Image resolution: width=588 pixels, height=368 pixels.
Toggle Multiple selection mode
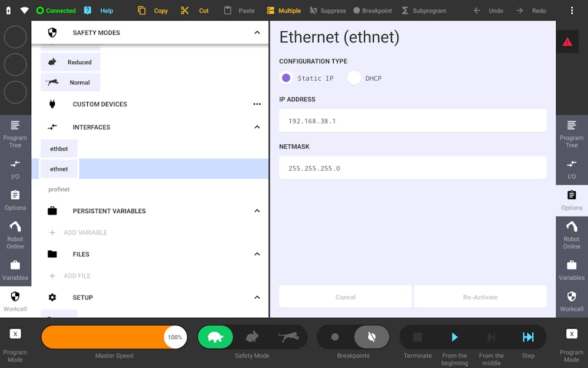[x=284, y=11]
